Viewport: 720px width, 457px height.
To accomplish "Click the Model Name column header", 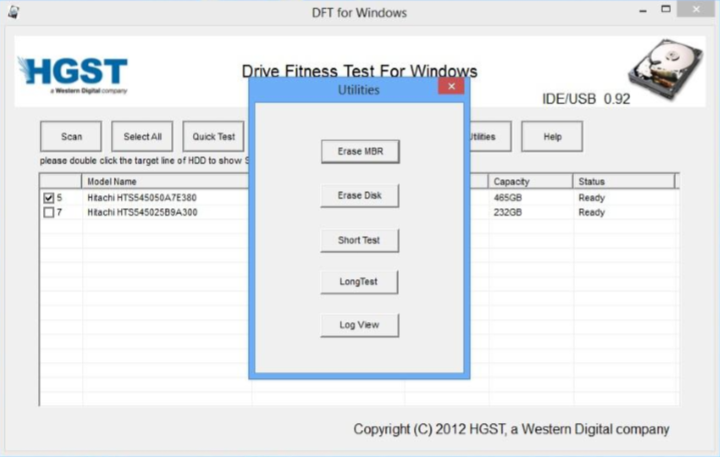I will 166,181.
